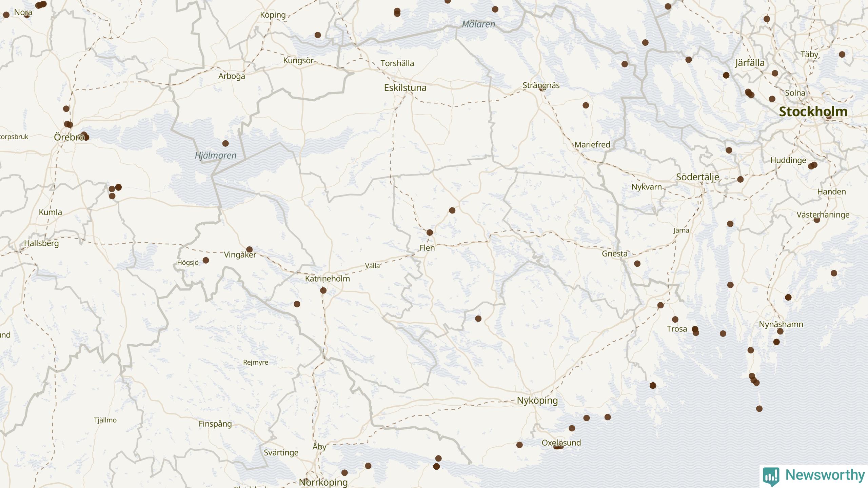The image size is (868, 488).
Task: Select the data point just below Katrineholm
Action: (323, 291)
